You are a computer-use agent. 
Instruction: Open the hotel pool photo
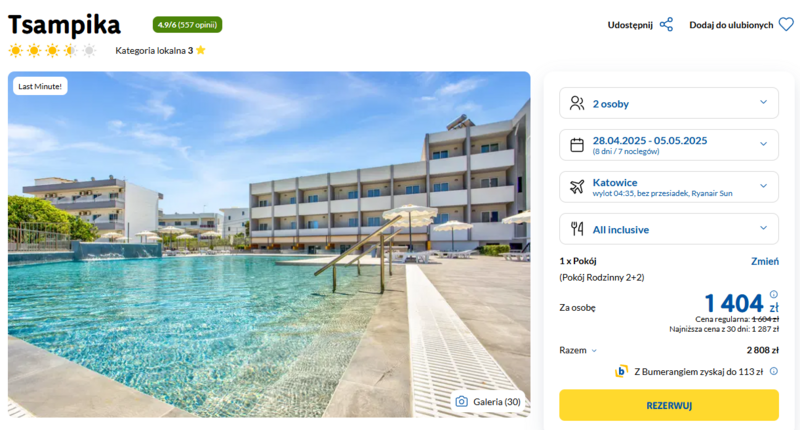coord(269,244)
